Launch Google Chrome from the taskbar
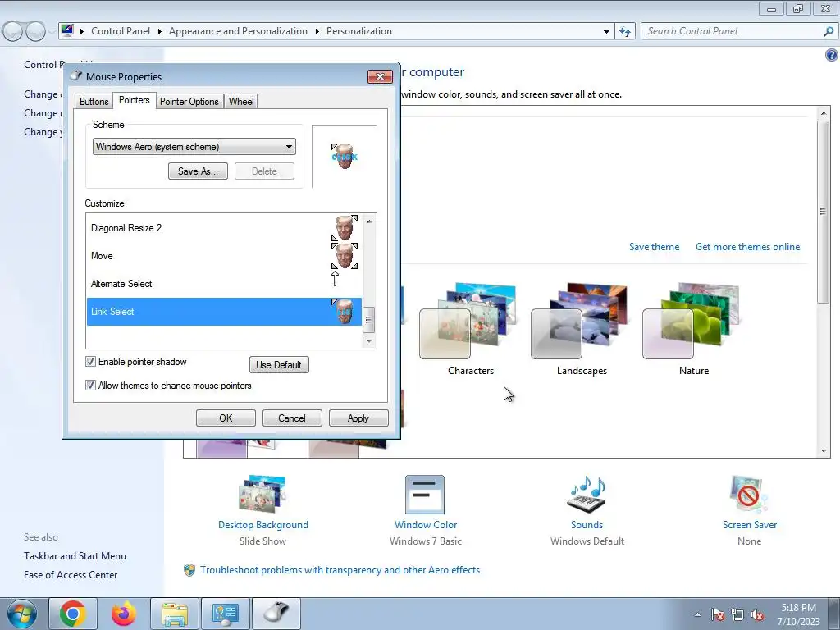The width and height of the screenshot is (840, 630). click(73, 614)
